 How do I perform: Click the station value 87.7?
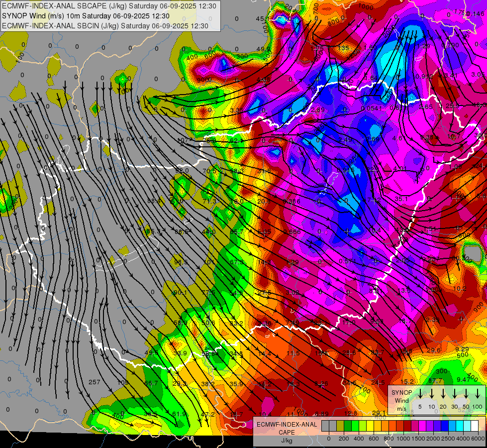tap(435, 380)
